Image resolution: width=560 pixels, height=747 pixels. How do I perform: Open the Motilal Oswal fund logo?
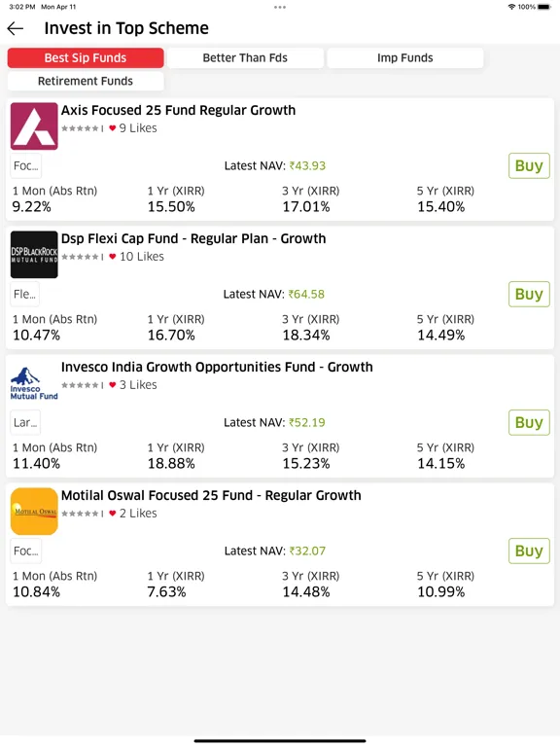pos(34,512)
